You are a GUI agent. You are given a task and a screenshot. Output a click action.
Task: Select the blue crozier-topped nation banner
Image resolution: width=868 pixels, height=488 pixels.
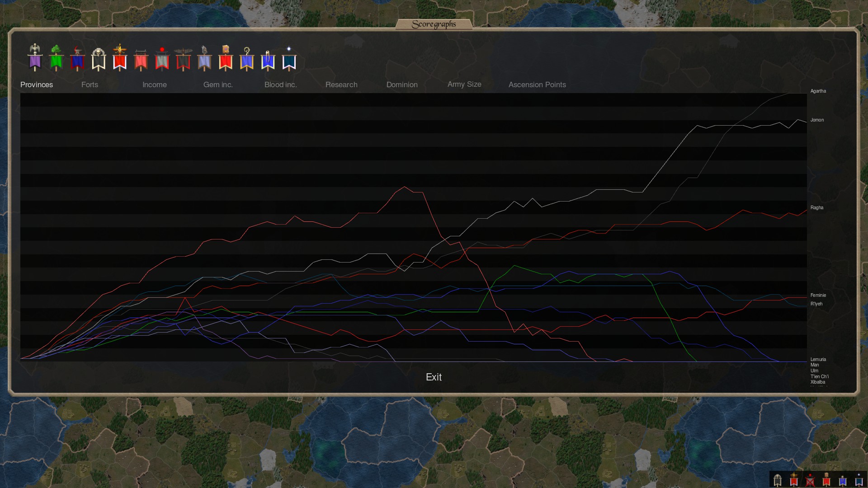(x=247, y=59)
